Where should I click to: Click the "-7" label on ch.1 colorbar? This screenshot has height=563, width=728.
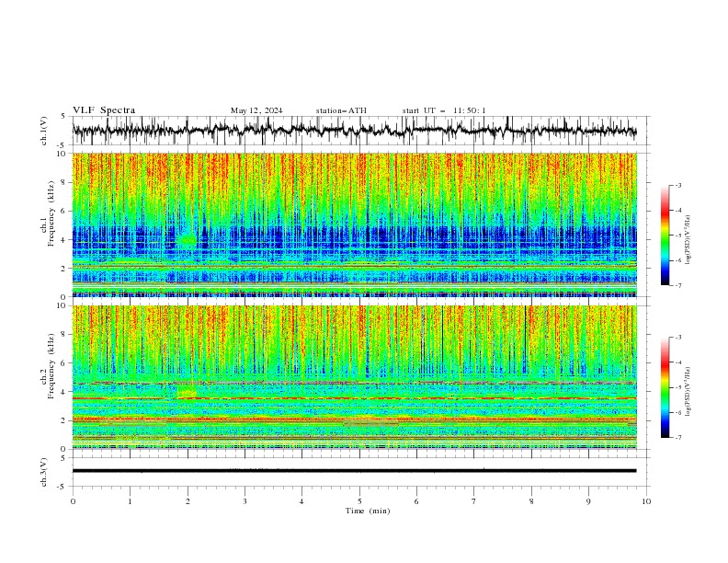point(678,285)
